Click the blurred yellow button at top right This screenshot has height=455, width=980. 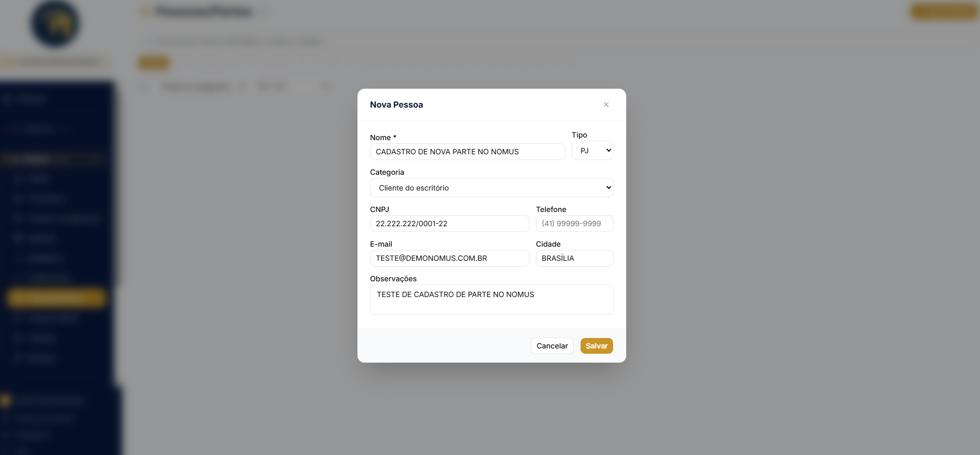[x=944, y=12]
